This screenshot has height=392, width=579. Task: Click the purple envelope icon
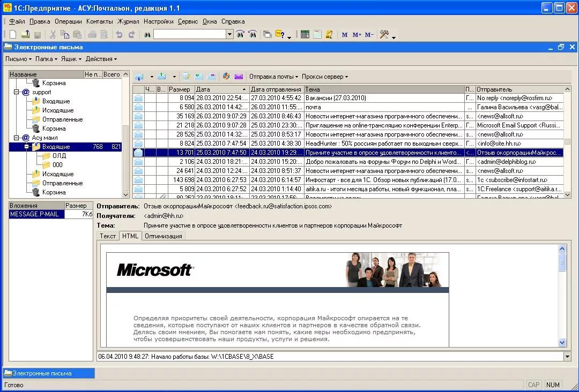(239, 77)
